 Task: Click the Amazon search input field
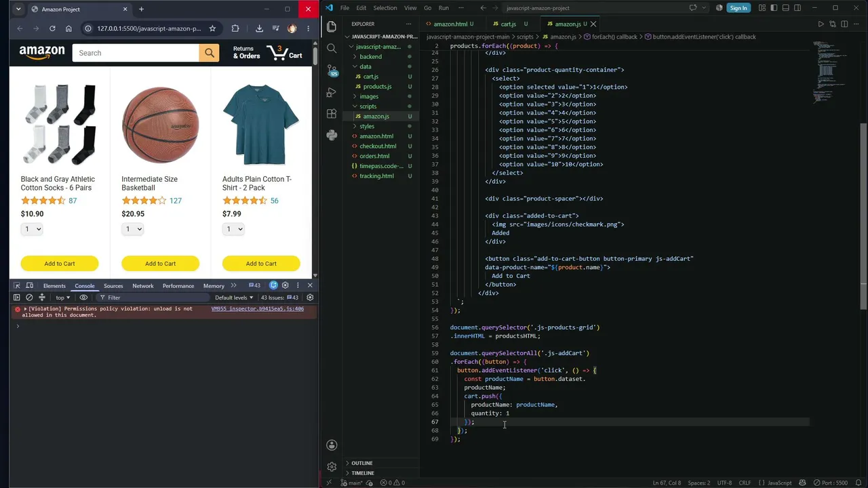(x=136, y=53)
